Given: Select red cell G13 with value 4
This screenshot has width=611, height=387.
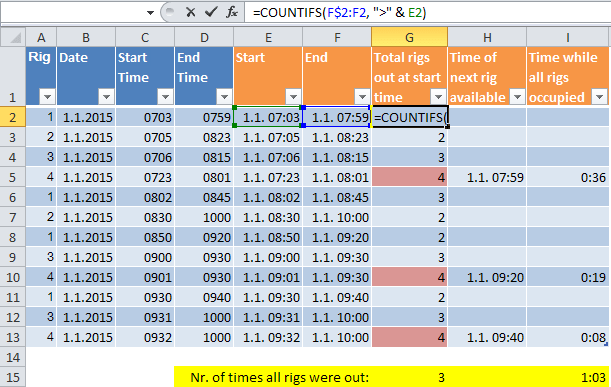Looking at the screenshot, I should [410, 337].
